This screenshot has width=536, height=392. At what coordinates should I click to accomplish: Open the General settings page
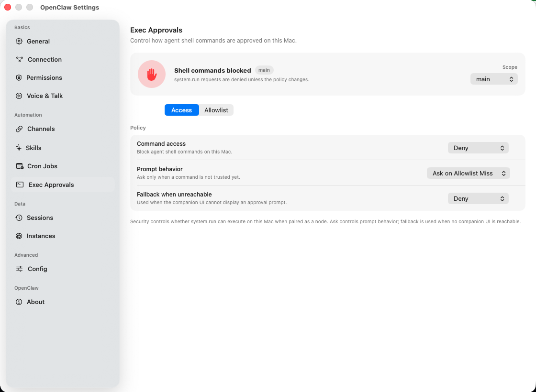point(63,41)
